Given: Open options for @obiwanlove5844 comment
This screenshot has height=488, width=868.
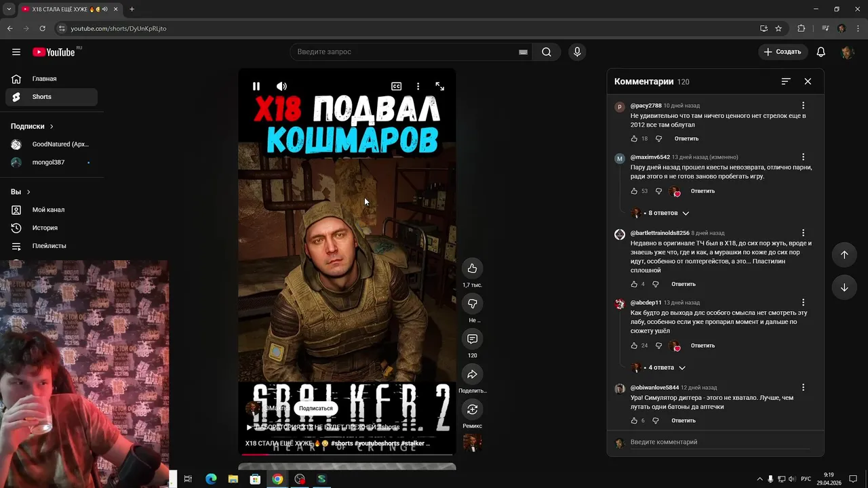Looking at the screenshot, I should [803, 388].
